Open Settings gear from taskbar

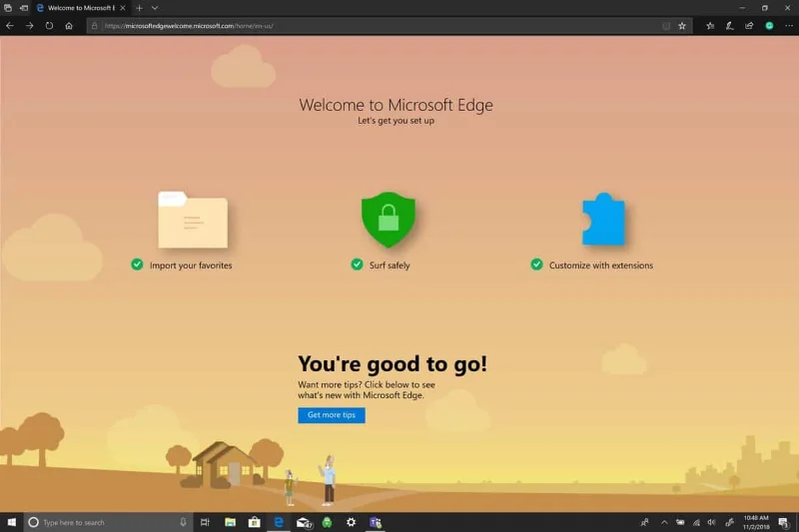click(x=352, y=522)
